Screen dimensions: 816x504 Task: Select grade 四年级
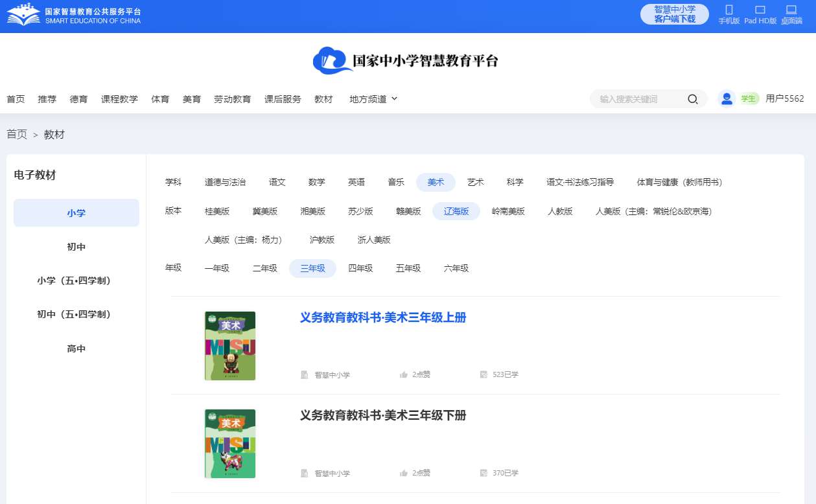(360, 268)
